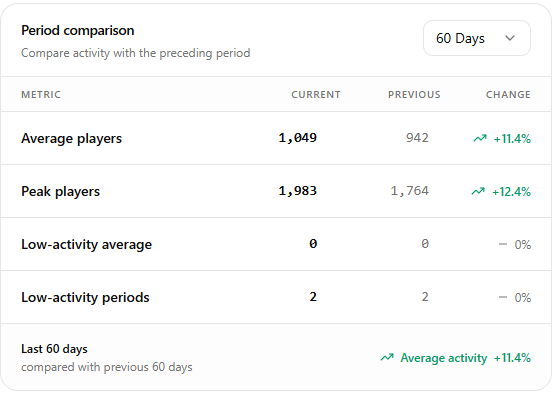The image size is (557, 397).
Task: Select the Low-activity periods row label
Action: pyautogui.click(x=86, y=299)
